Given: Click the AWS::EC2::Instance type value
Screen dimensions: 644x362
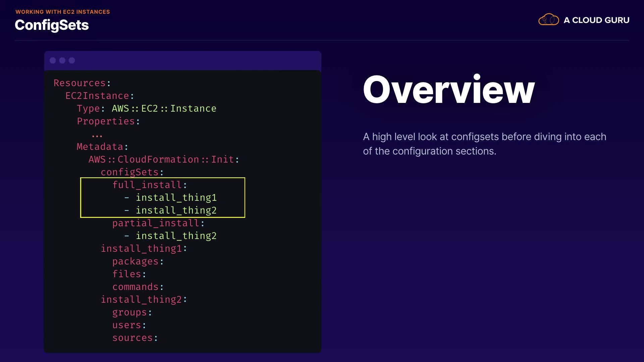Looking at the screenshot, I should [164, 109].
